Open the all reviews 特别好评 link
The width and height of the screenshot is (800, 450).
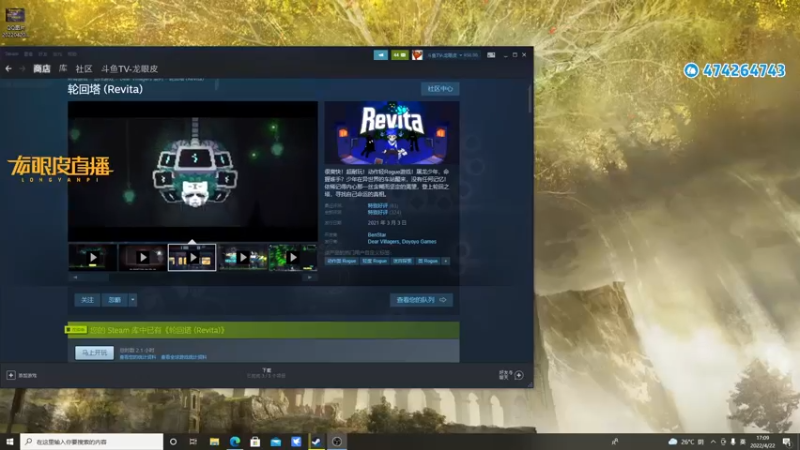point(378,212)
